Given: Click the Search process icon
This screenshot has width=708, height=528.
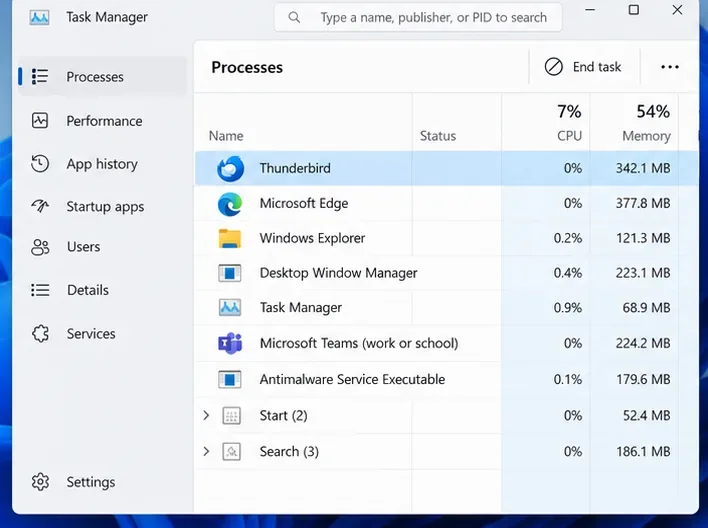Looking at the screenshot, I should coord(231,451).
